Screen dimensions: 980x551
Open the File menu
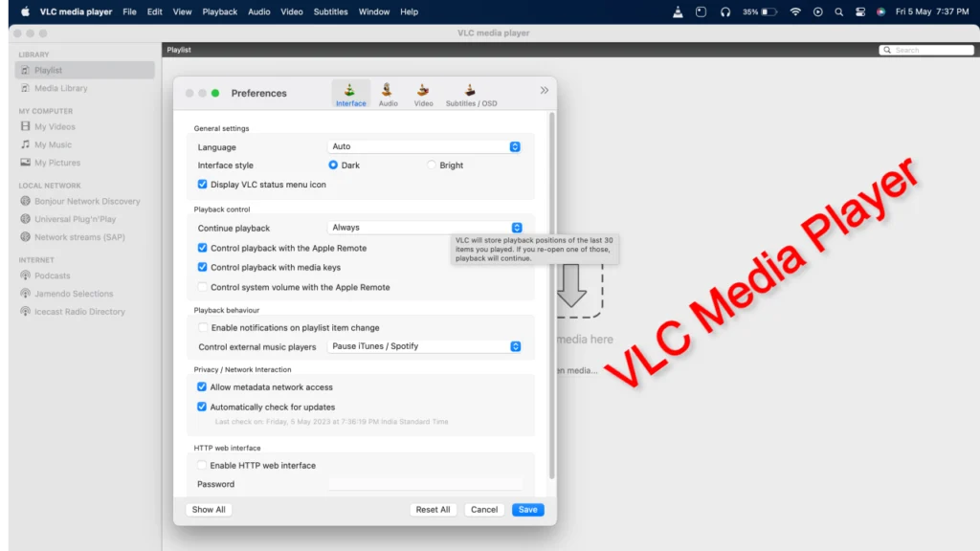point(129,11)
